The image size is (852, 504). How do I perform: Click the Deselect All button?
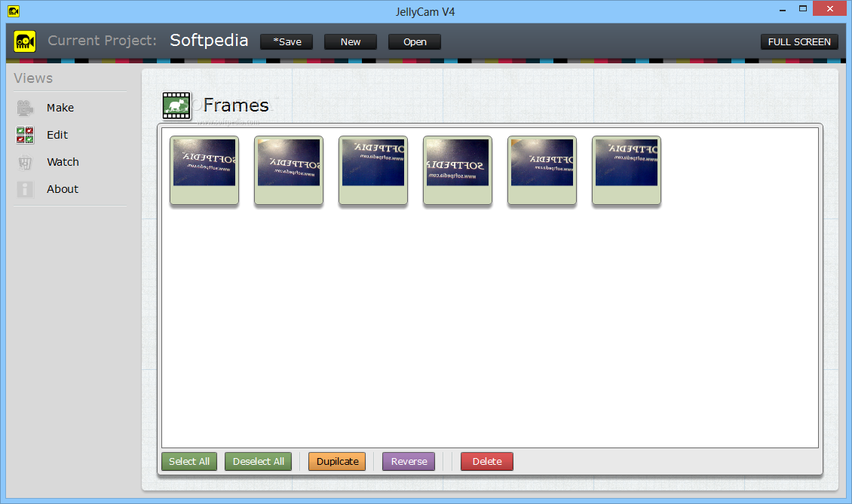[x=258, y=462]
